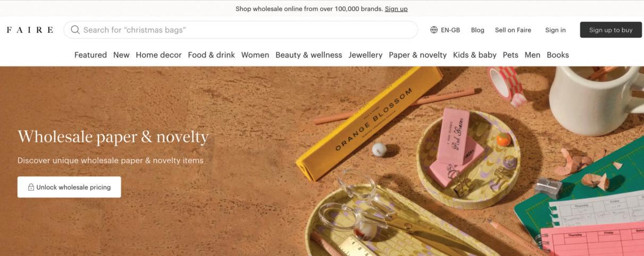Open the Home decor category
The height and width of the screenshot is (256, 644).
point(158,55)
